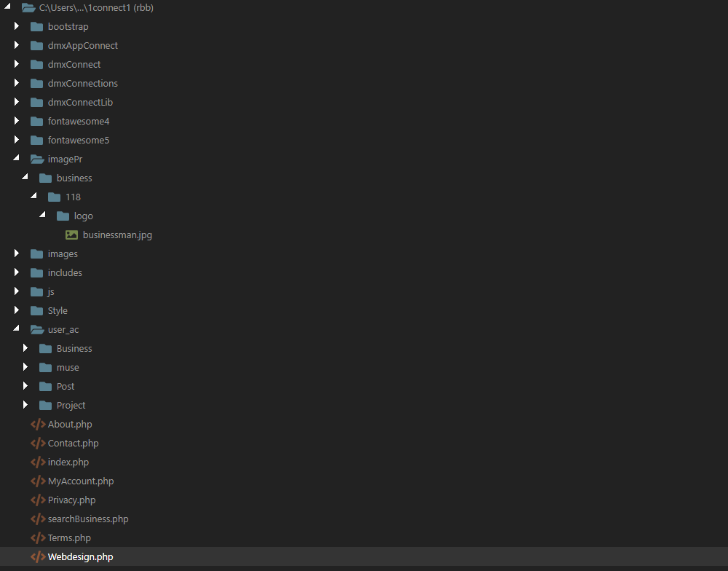Click the code icon beside Contact.php
728x571 pixels.
coord(38,444)
